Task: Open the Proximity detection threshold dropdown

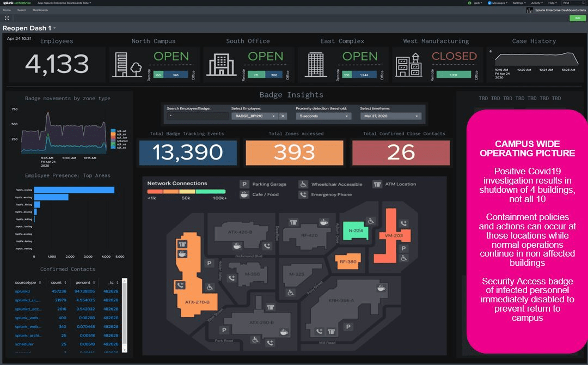Action: coord(323,115)
